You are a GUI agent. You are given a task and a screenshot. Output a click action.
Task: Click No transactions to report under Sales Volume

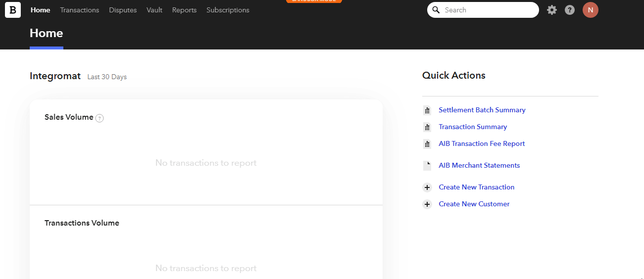[206, 163]
